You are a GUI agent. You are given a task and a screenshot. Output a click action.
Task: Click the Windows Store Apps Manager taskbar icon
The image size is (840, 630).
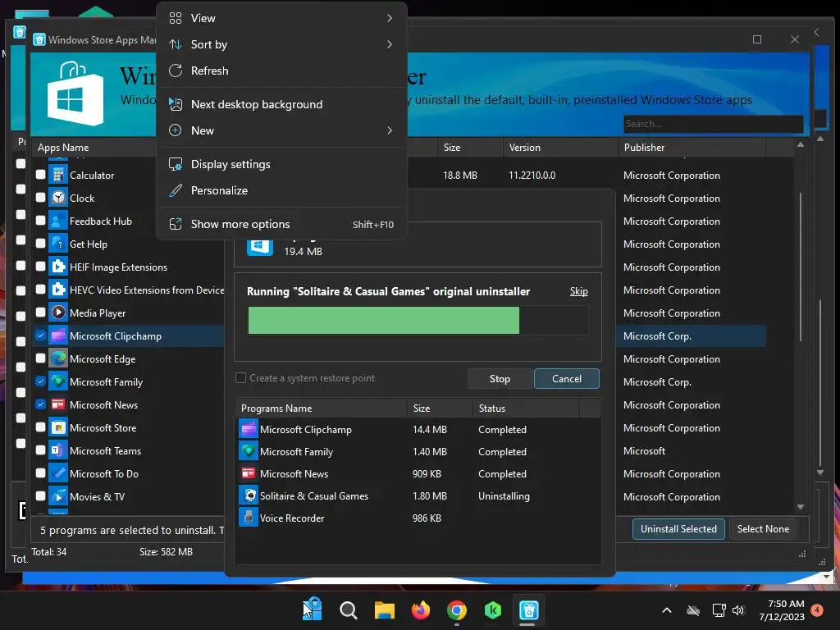(528, 609)
